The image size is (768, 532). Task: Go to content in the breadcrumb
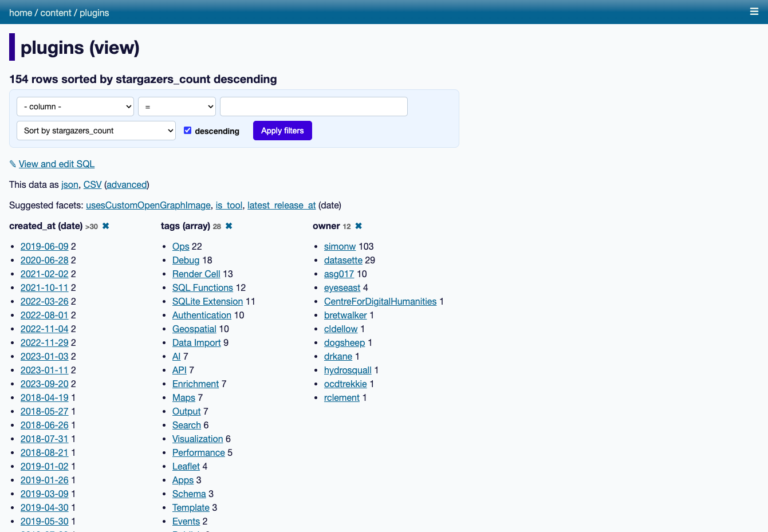point(56,13)
